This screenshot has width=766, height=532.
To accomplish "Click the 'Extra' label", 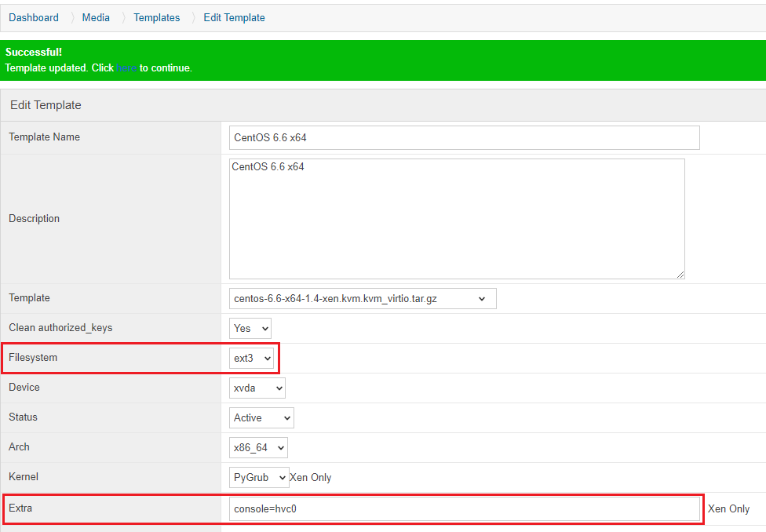I will (x=20, y=508).
